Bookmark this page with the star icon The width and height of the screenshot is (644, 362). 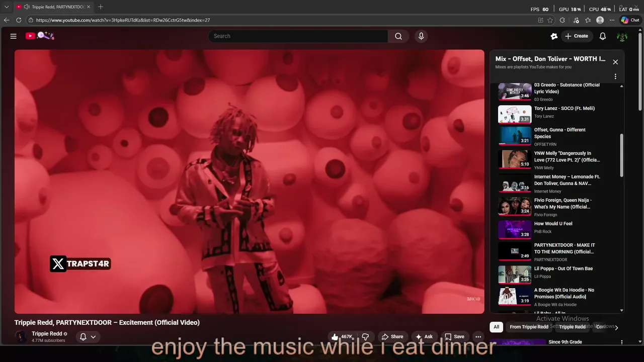coord(550,20)
